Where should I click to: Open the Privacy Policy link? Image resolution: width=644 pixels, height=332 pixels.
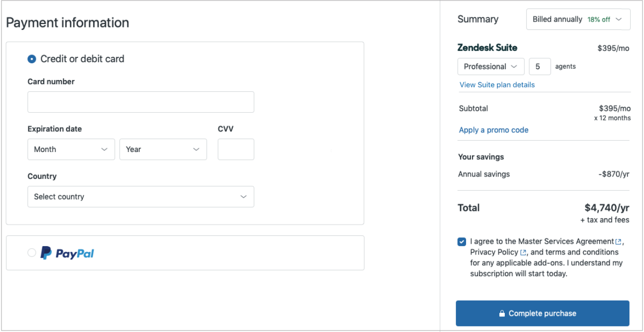[x=494, y=252]
